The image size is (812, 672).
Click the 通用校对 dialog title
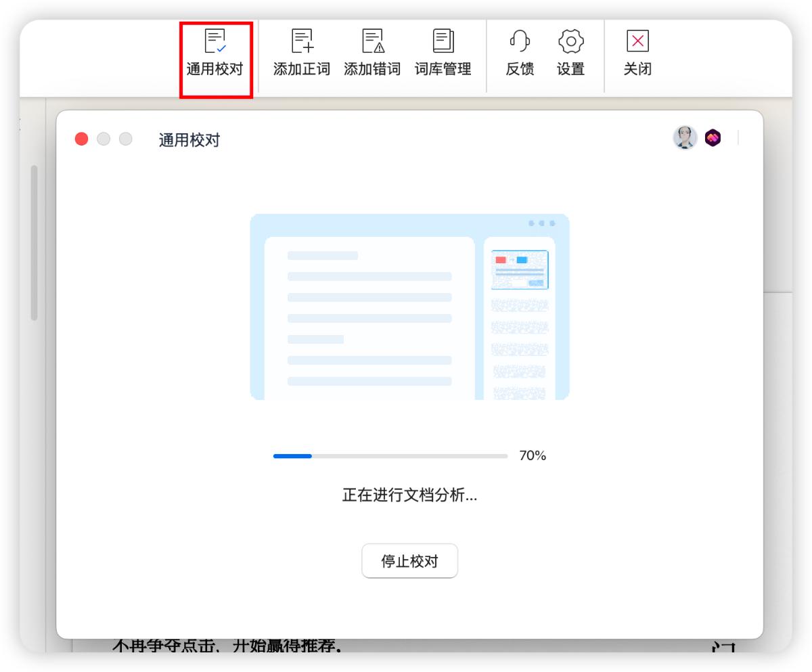tap(189, 140)
